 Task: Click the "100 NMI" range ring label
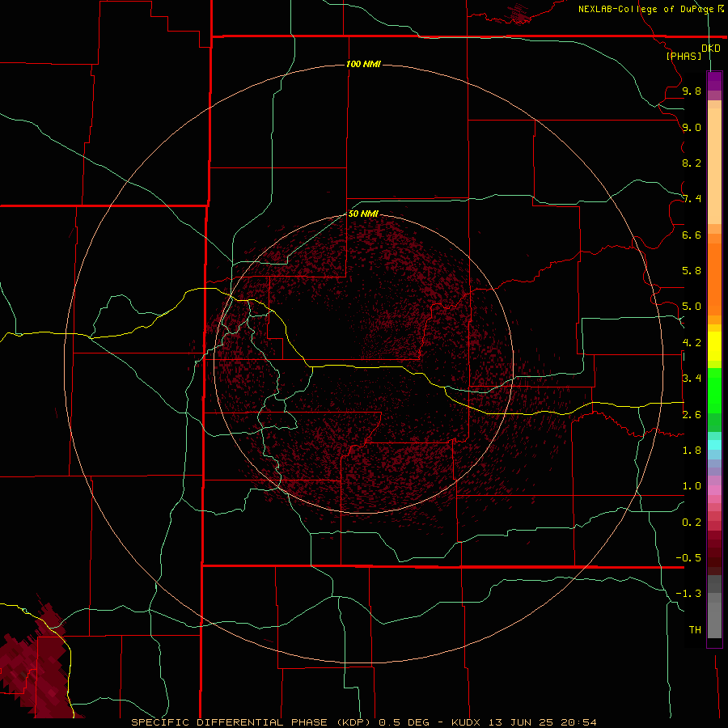pos(363,64)
